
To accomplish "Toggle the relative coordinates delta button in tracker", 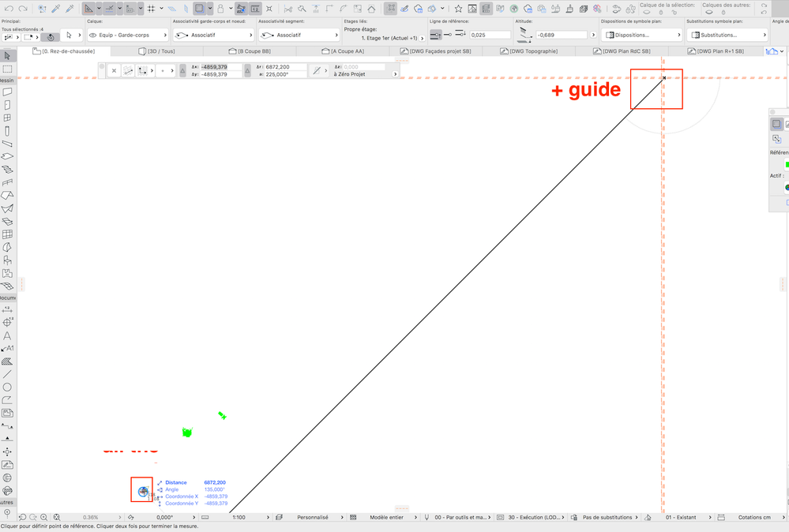I will pos(182,70).
